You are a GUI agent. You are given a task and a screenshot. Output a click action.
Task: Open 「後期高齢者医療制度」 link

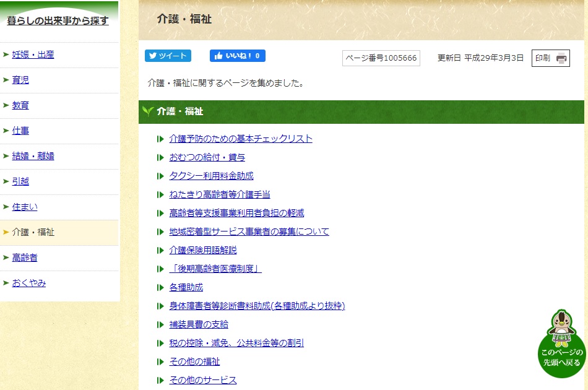(215, 269)
